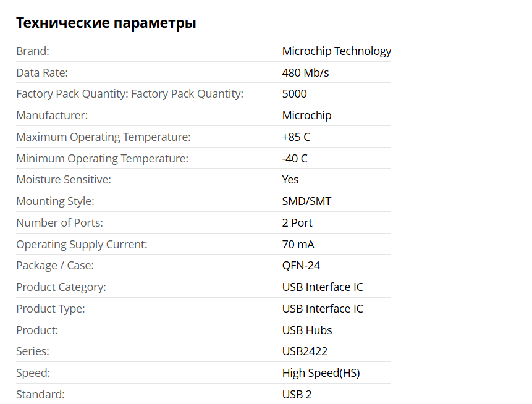
Task: Click the USB 2 standard value
Action: [x=297, y=395]
